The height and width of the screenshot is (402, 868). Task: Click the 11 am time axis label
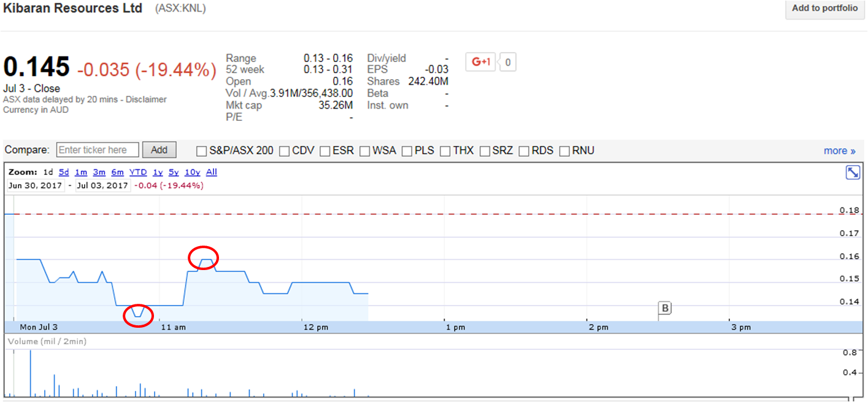[173, 328]
